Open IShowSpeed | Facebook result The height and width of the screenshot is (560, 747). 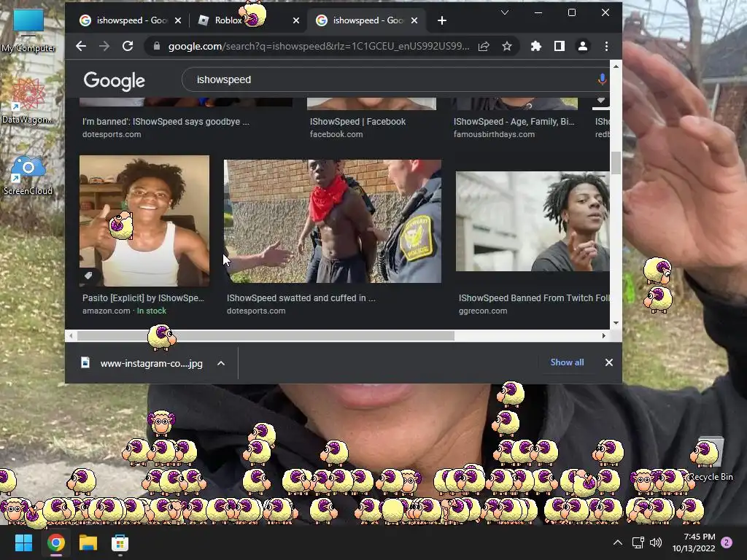357,122
